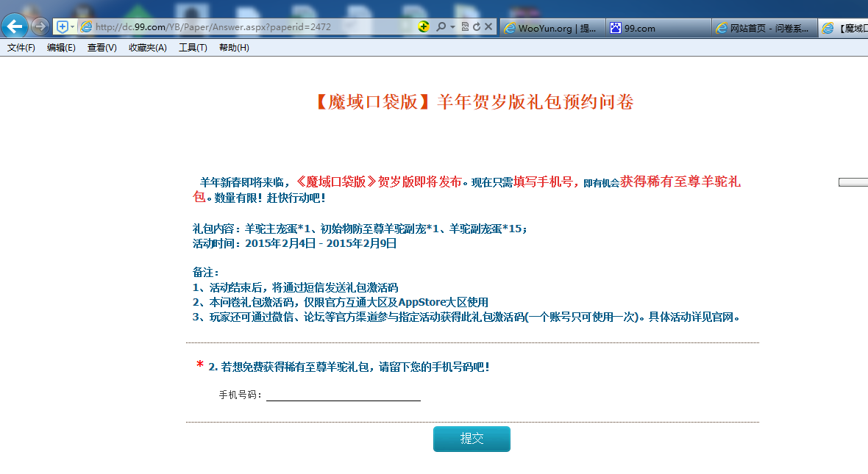Click the green plus icon in address bar
The height and width of the screenshot is (474, 868).
[x=424, y=26]
